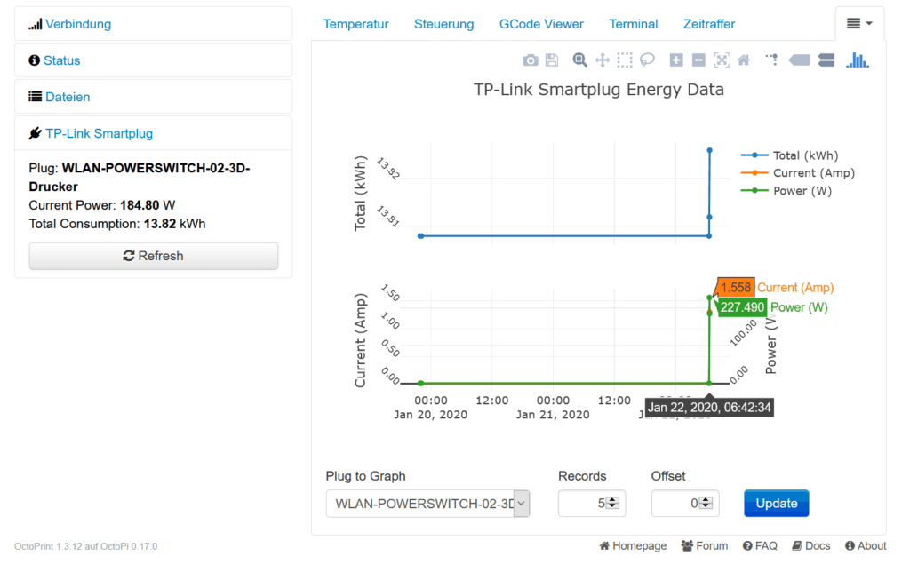Click the signal bars icon beside Verbindung
This screenshot has width=910, height=588.
coord(36,24)
